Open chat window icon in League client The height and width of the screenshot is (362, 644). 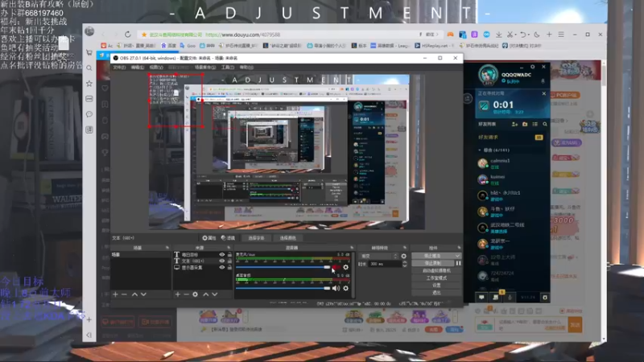pyautogui.click(x=481, y=297)
